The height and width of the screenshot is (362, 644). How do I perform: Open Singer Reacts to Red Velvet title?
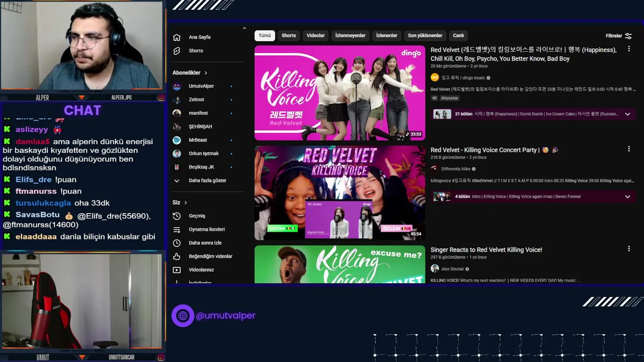[x=486, y=250]
